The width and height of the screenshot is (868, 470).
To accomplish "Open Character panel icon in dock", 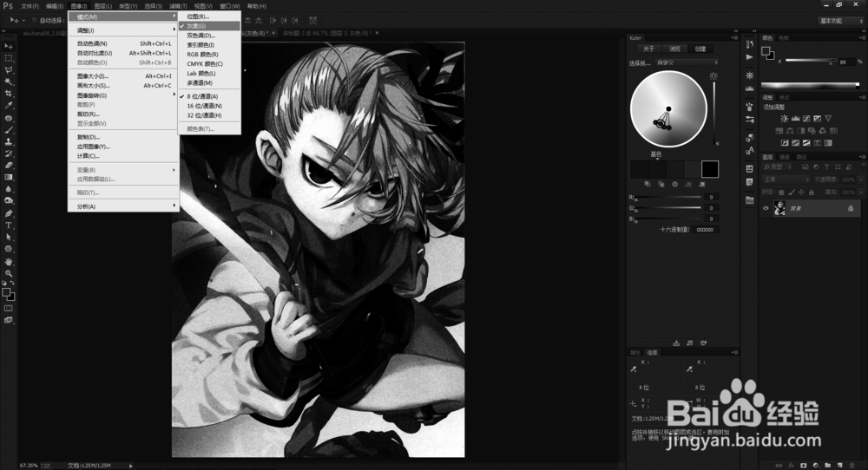I will pos(750,150).
